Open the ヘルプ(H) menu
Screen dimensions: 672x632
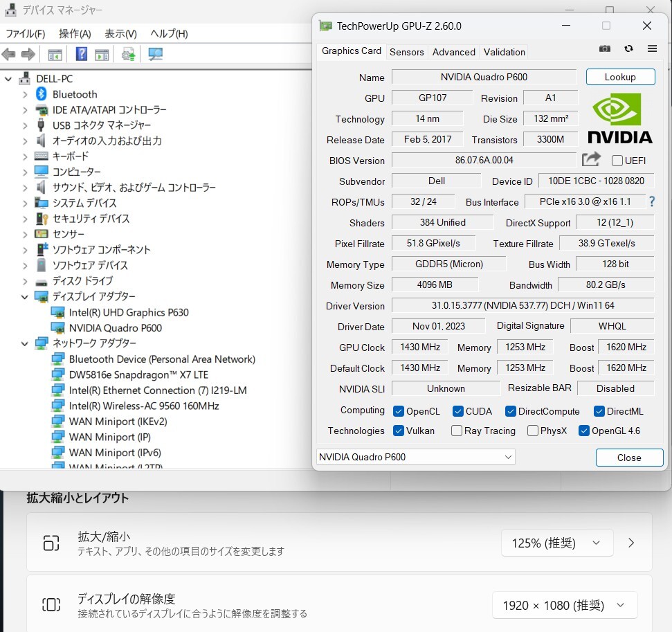170,34
